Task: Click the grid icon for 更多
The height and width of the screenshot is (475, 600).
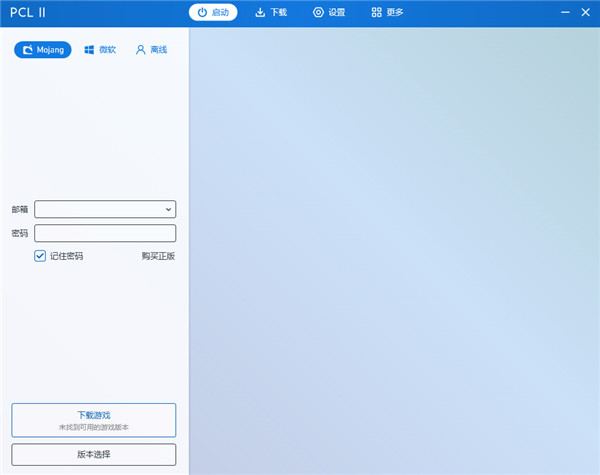Action: coord(376,13)
